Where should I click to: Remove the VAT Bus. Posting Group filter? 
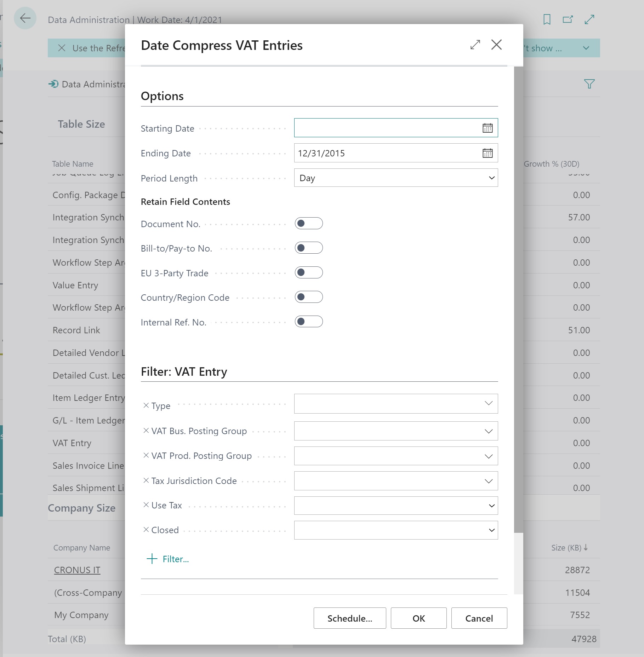146,431
